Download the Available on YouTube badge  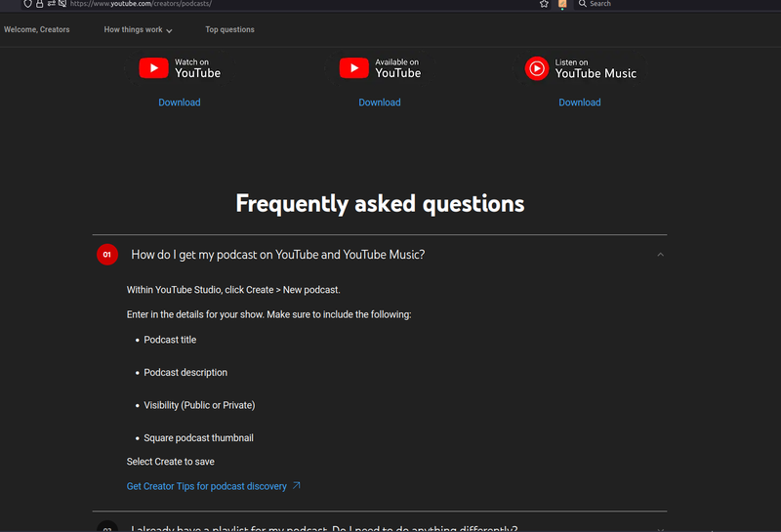pos(380,102)
